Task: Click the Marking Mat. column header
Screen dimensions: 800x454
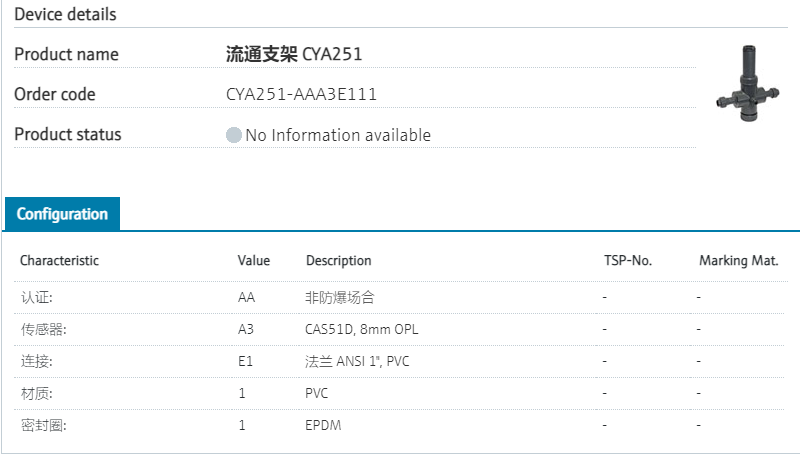Action: 738,261
